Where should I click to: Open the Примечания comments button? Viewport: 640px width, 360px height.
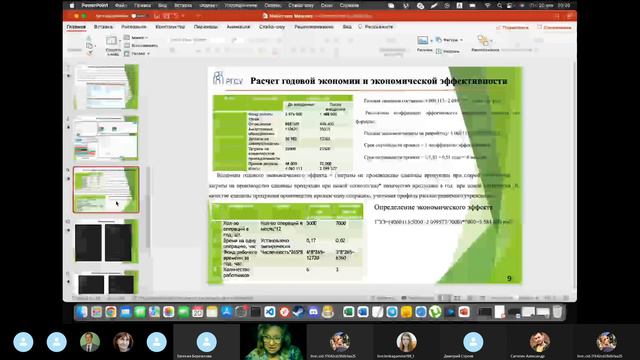pyautogui.click(x=554, y=28)
